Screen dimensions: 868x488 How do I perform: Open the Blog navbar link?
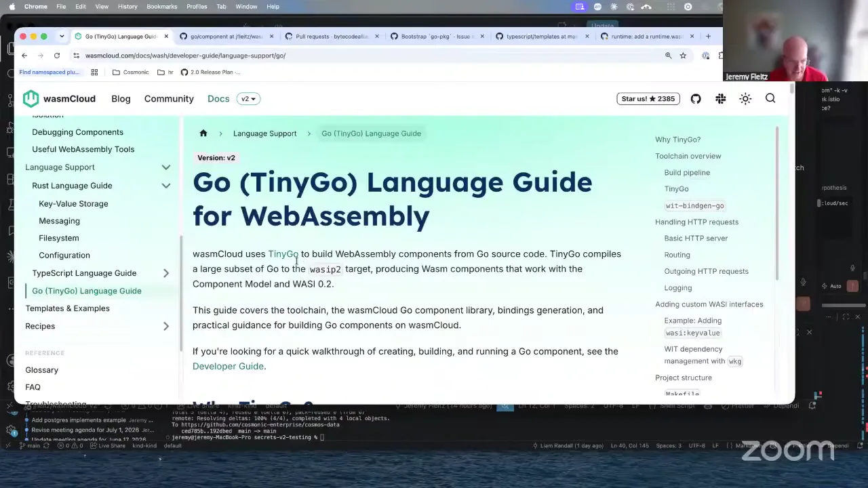point(121,99)
